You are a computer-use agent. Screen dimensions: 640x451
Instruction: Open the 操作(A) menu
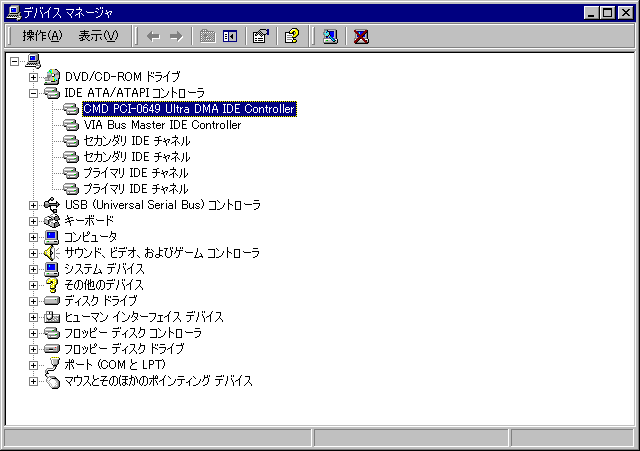tap(42, 36)
